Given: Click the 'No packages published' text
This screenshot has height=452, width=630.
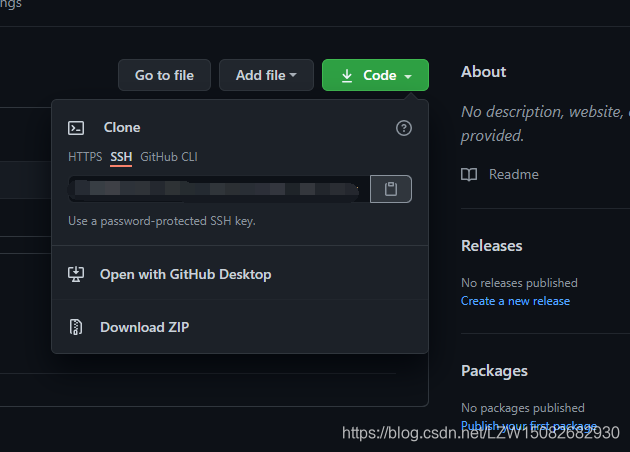Looking at the screenshot, I should click(523, 408).
